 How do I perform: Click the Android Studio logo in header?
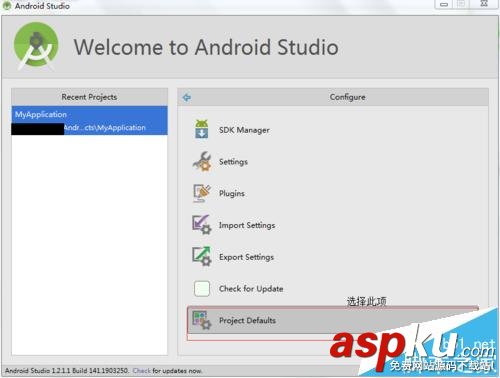click(x=36, y=46)
